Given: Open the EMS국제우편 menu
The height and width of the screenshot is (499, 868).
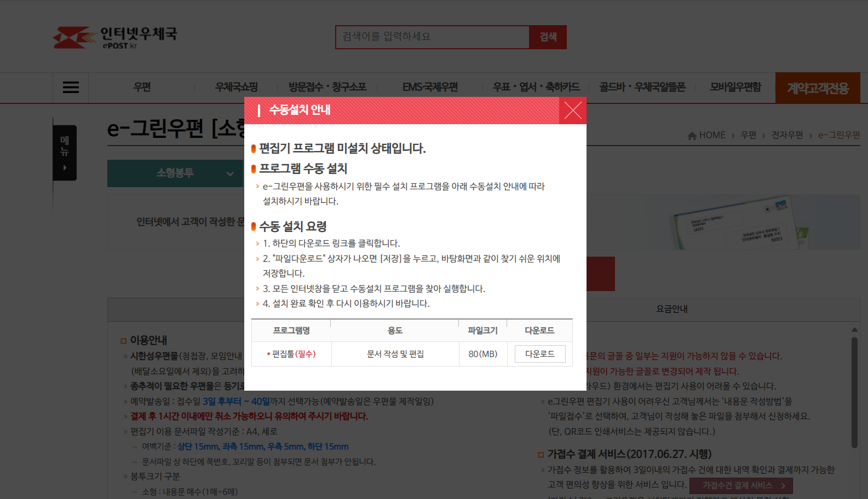Looking at the screenshot, I should pyautogui.click(x=430, y=87).
